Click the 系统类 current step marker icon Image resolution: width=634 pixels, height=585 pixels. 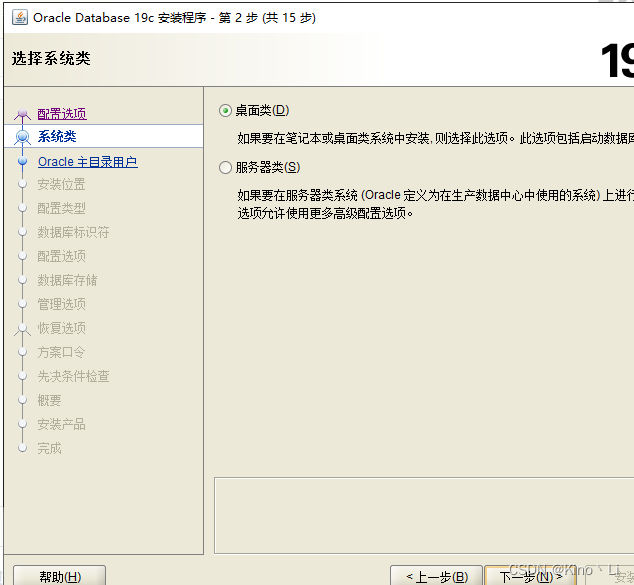tap(22, 137)
